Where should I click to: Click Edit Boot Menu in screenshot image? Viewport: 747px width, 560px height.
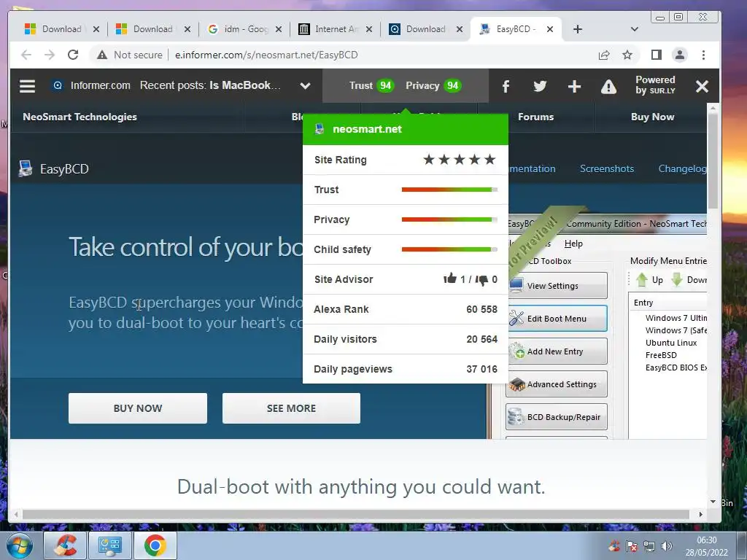tap(557, 319)
